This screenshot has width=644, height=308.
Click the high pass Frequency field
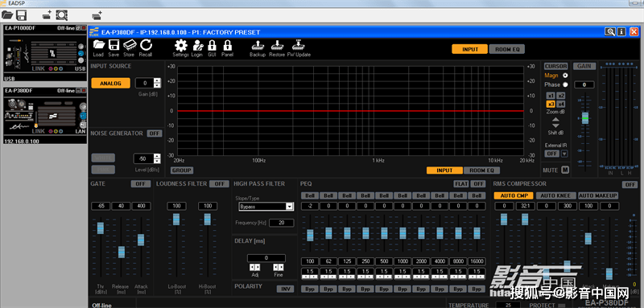tap(281, 223)
